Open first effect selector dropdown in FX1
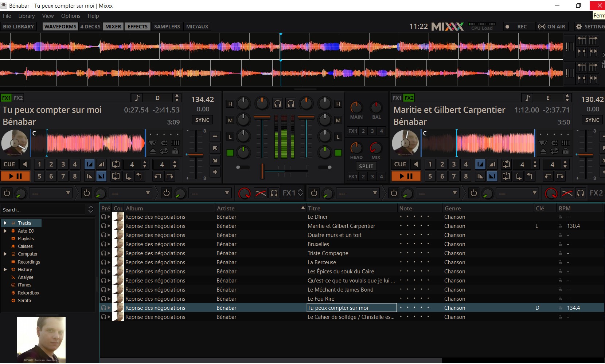This screenshot has width=605, height=364. [x=51, y=193]
